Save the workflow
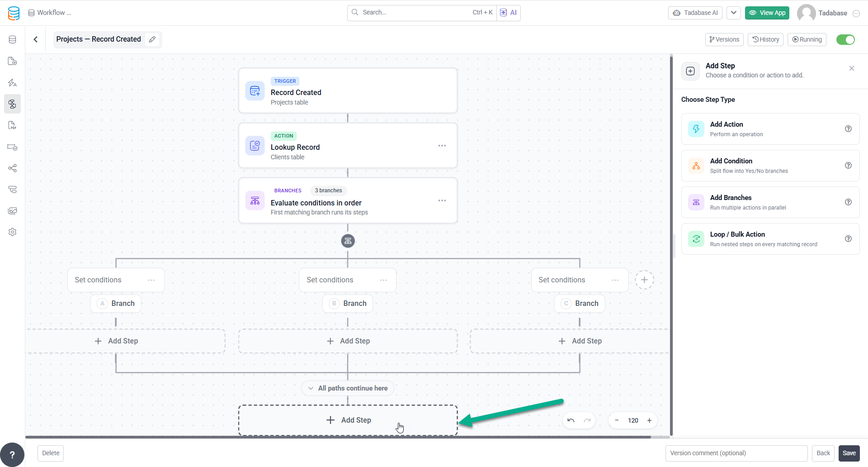Viewport: 868px width, 467px height. point(849,453)
